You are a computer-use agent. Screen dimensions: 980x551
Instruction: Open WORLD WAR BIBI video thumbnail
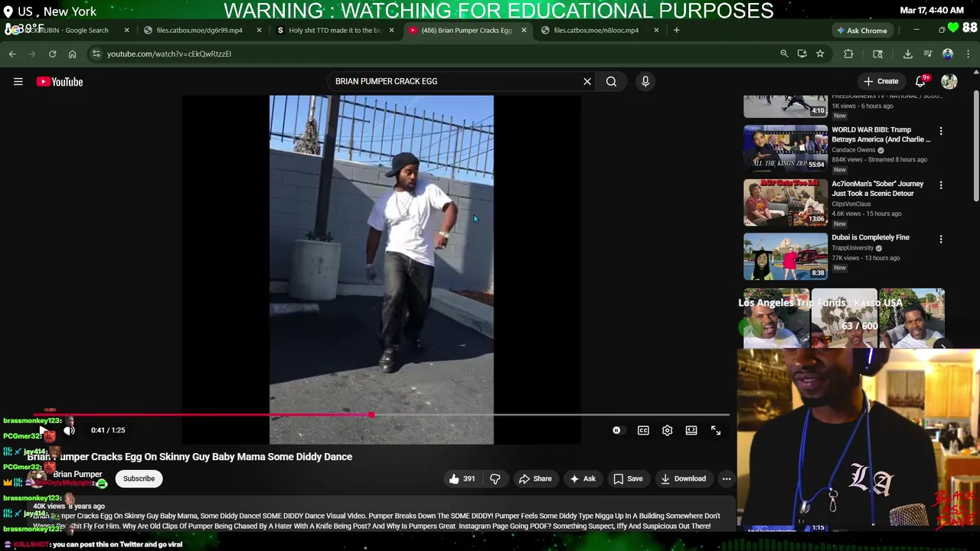click(x=786, y=148)
